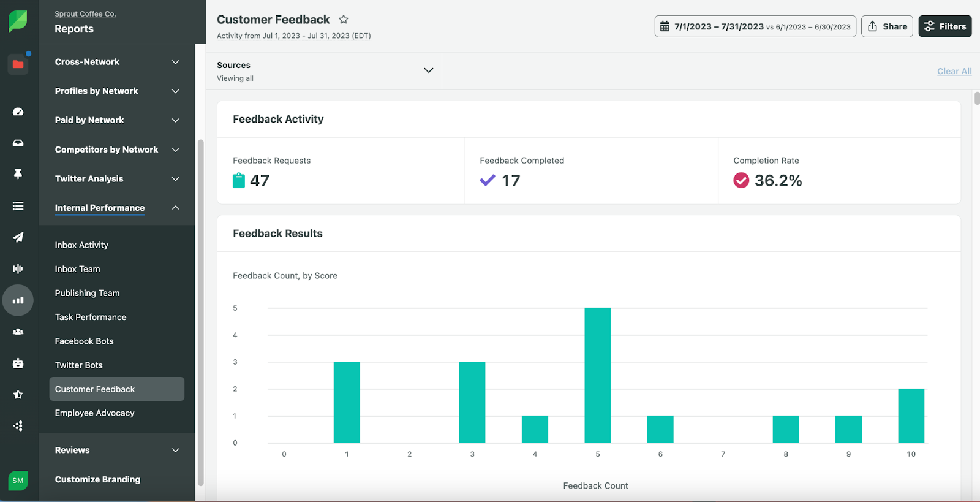Open the Employee Advocacy report
980x502 pixels.
[95, 413]
